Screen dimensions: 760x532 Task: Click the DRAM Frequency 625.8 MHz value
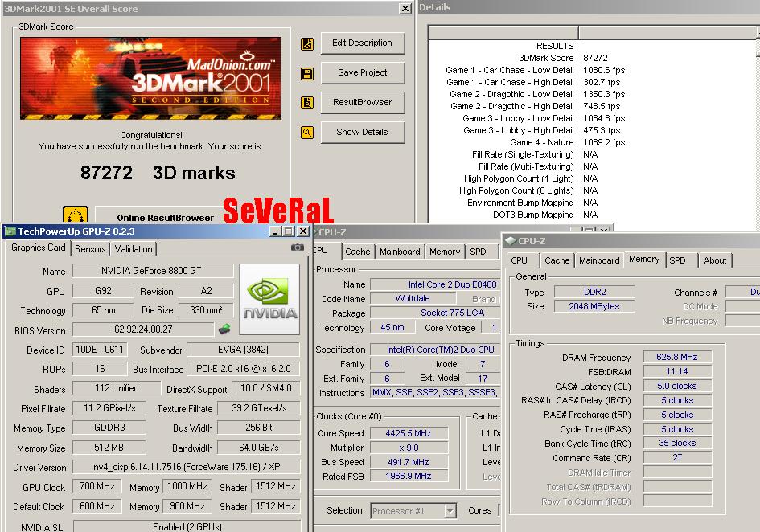[677, 357]
